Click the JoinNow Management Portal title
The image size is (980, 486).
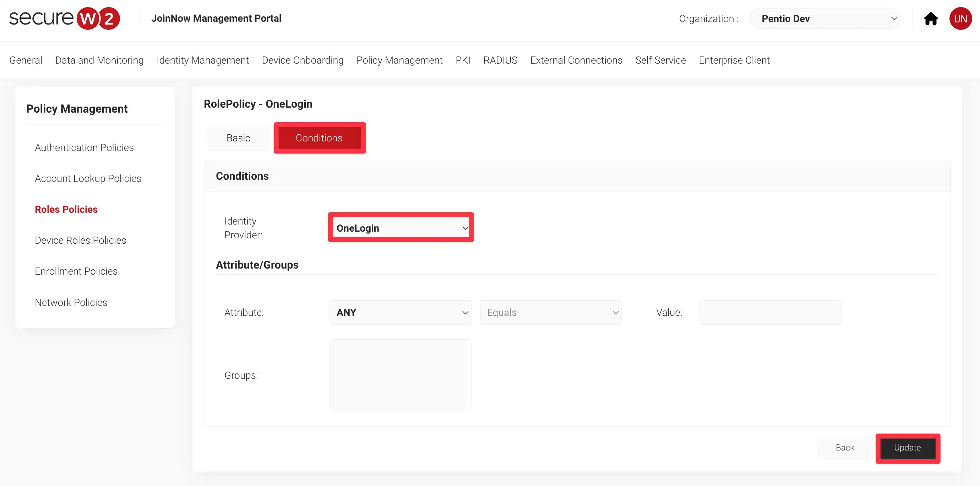(x=216, y=18)
